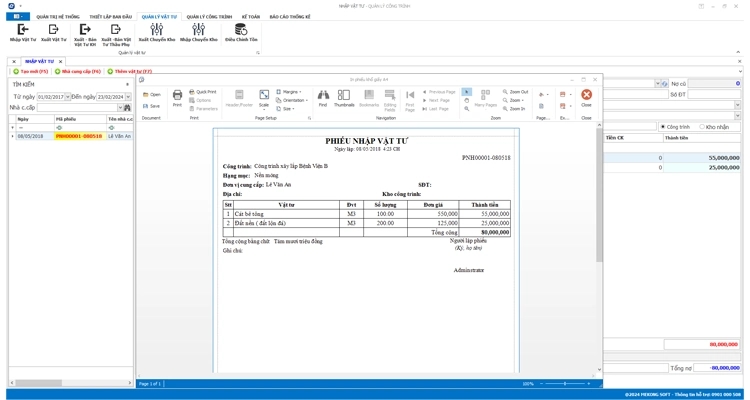Open the Từ ngày date dropdown
750x400 pixels.
click(x=67, y=97)
